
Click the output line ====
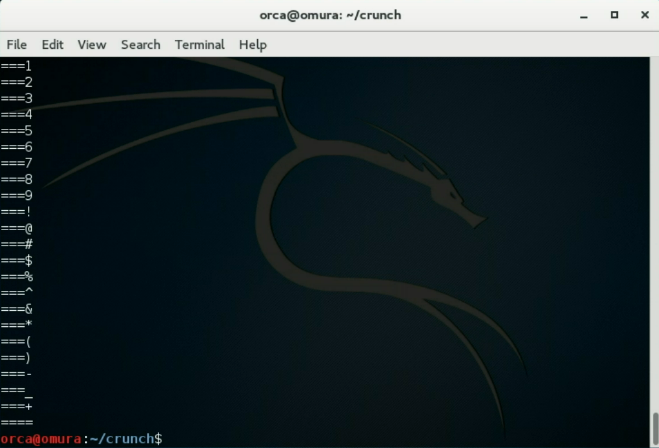pyautogui.click(x=16, y=422)
